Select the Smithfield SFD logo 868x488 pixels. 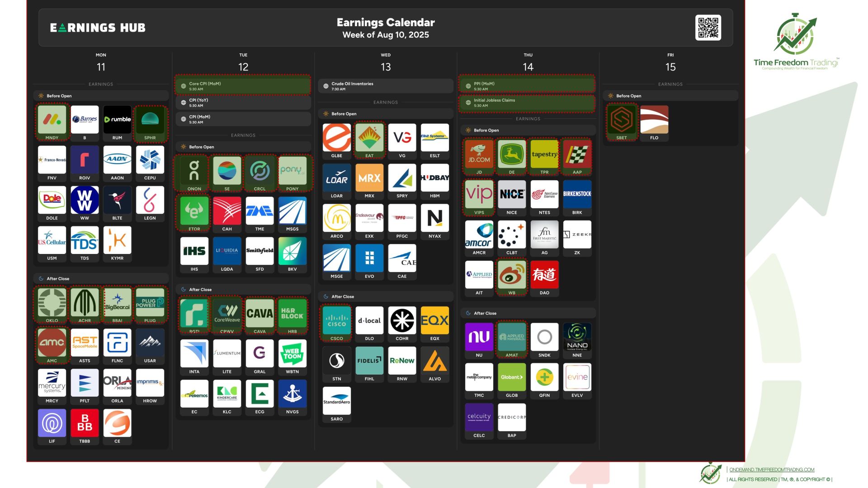tap(259, 251)
